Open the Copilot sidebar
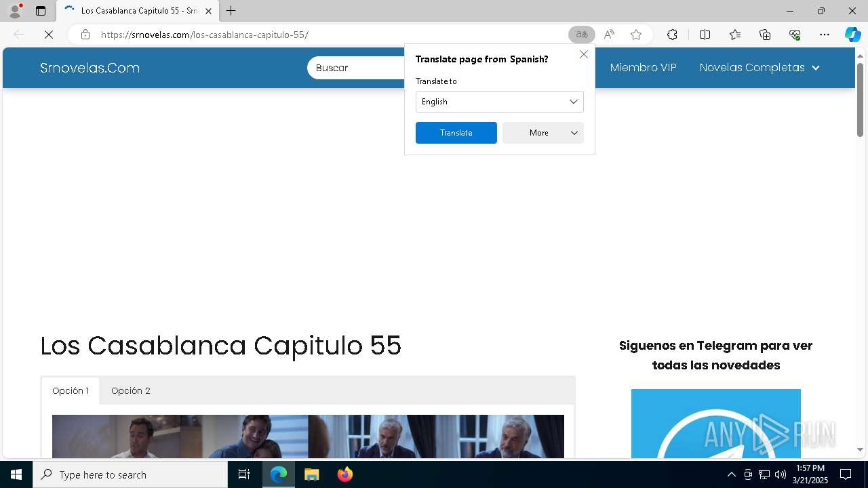This screenshot has height=488, width=868. coord(853,35)
